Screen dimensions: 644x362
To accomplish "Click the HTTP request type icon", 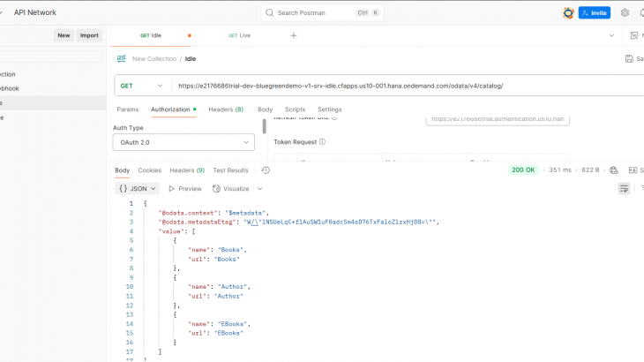I will (x=121, y=59).
